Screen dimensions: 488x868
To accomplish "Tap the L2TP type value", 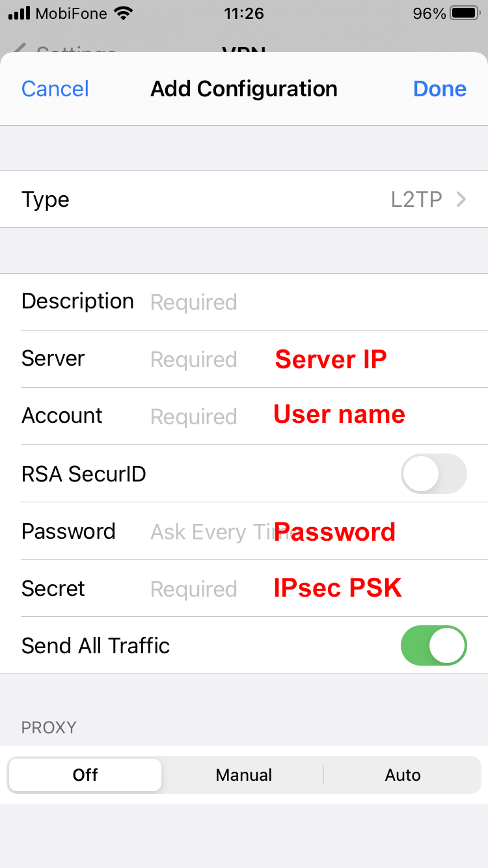I will pyautogui.click(x=416, y=199).
